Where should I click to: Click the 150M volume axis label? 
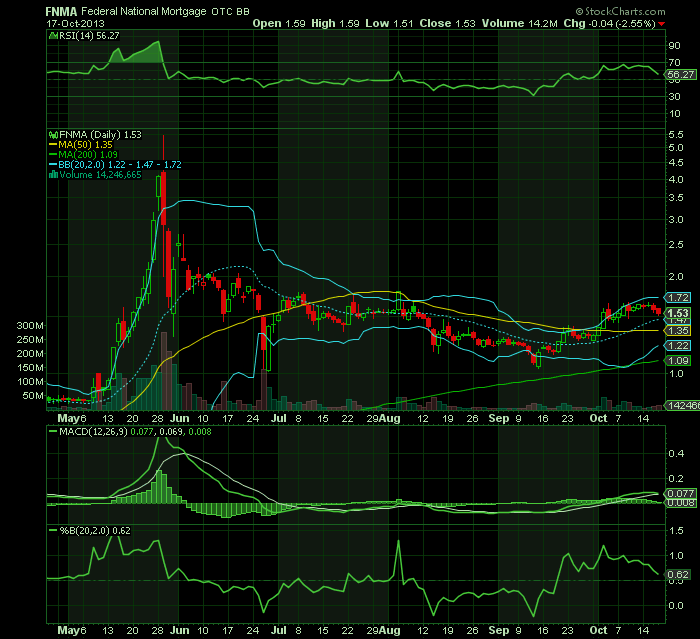tap(30, 368)
